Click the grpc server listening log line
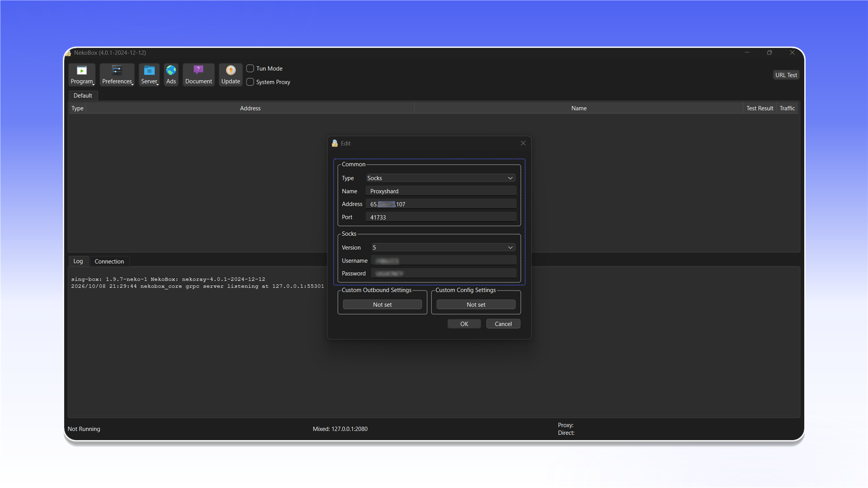This screenshot has height=488, width=868. click(x=198, y=286)
